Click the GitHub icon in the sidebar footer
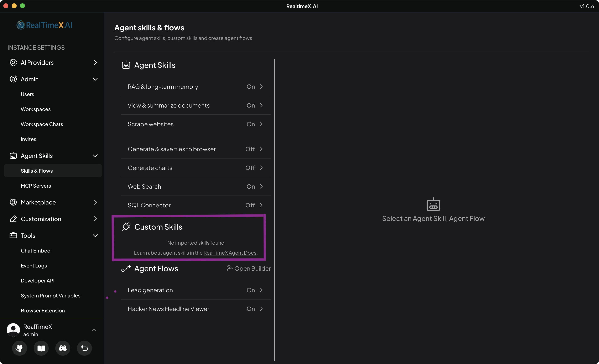 (19, 348)
